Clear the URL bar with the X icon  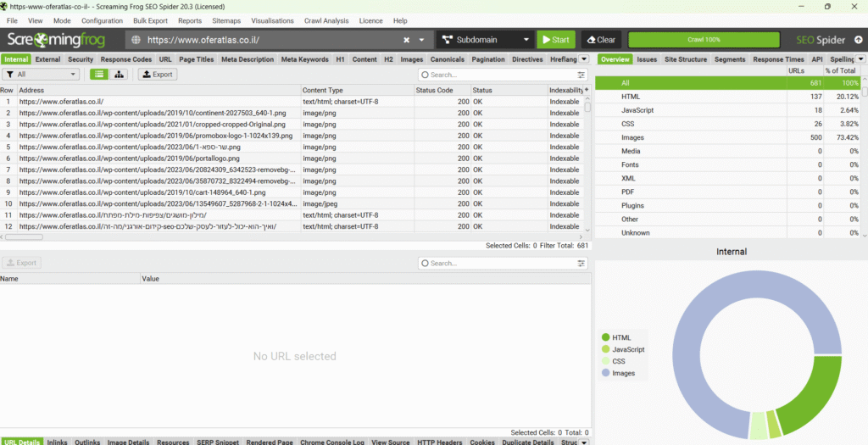[406, 40]
